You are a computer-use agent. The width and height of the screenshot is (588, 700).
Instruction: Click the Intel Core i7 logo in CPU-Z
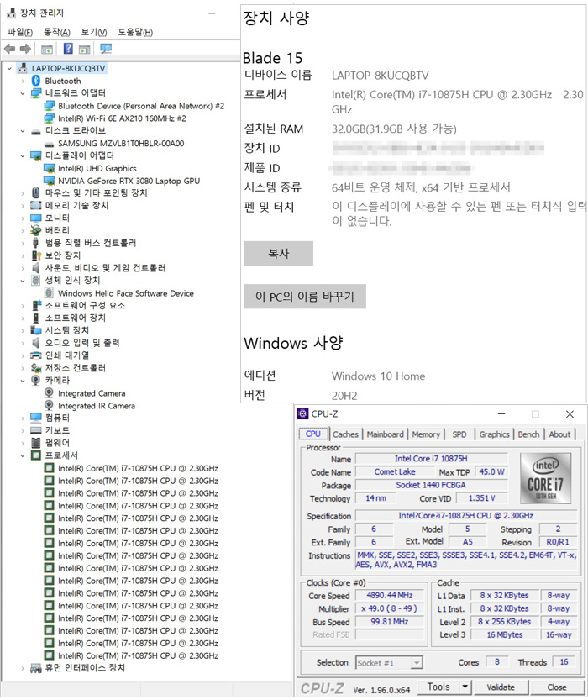point(546,478)
